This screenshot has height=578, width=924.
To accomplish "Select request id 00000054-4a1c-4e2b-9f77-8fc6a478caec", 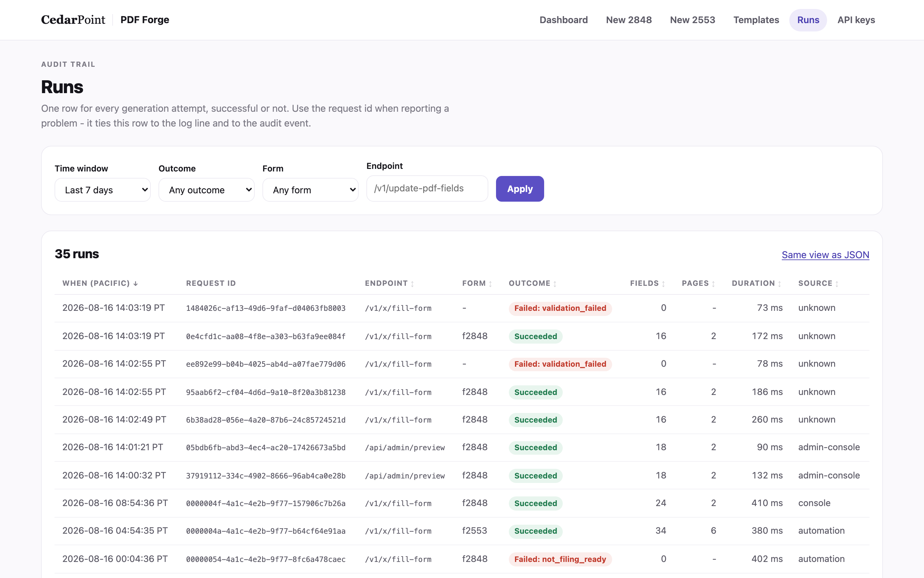I will click(266, 559).
